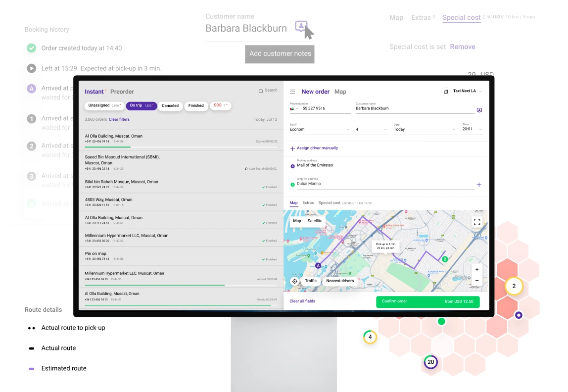Open the Tariff Econom dropdown
The height and width of the screenshot is (392, 568).
click(320, 129)
